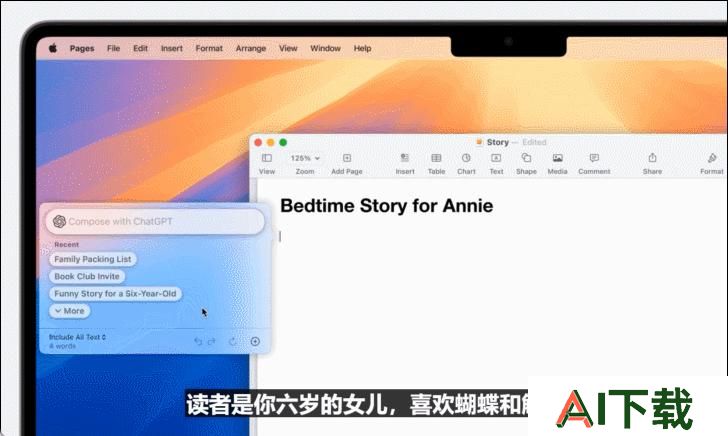Click the Recent label in the compose panel
728x436 pixels.
(66, 245)
